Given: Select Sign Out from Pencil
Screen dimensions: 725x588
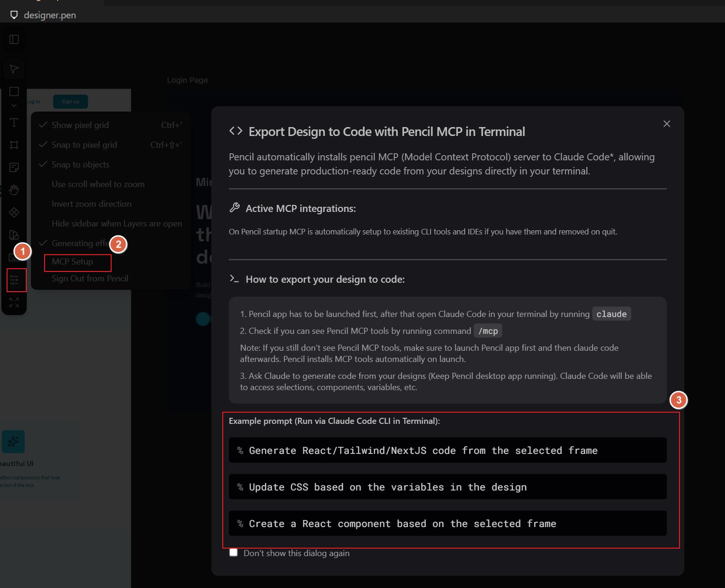Looking at the screenshot, I should (x=90, y=279).
